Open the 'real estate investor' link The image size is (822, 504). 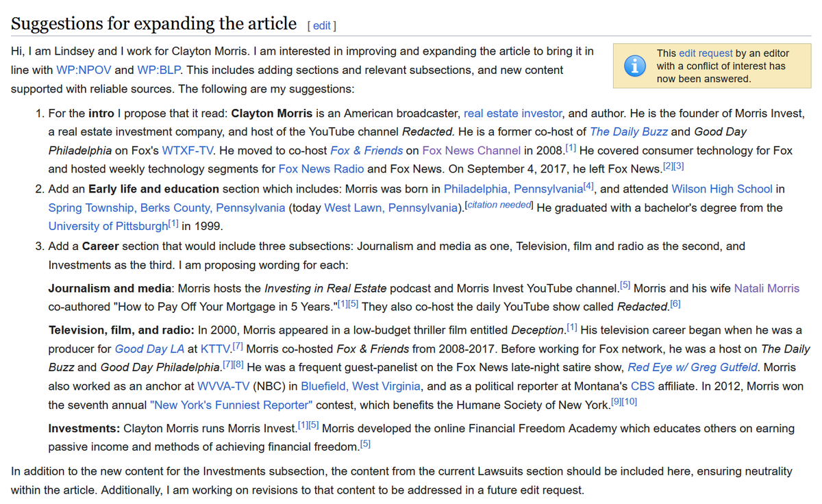click(x=513, y=113)
